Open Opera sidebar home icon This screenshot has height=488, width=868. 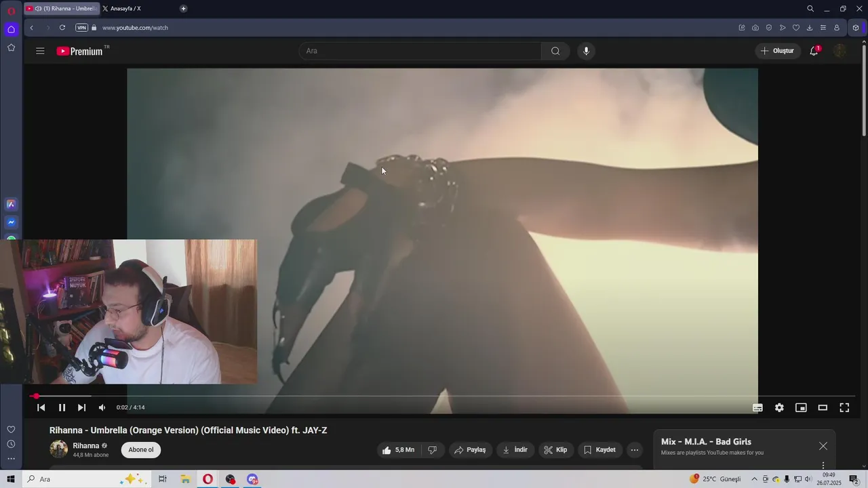pos(11,29)
